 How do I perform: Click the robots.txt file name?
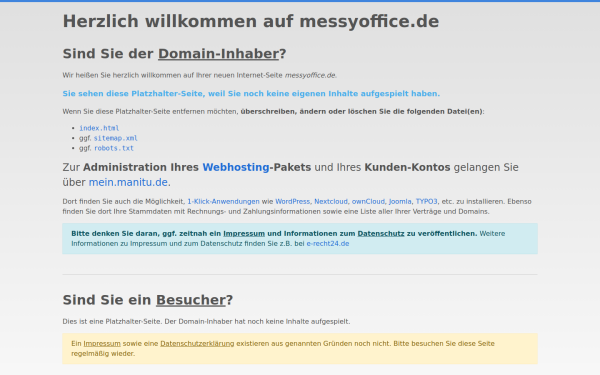[x=114, y=148]
